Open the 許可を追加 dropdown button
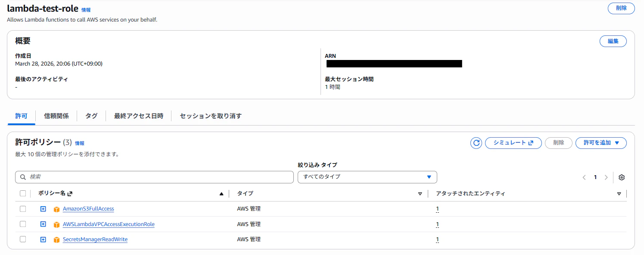Screen dimensions: 644x255 (601, 143)
